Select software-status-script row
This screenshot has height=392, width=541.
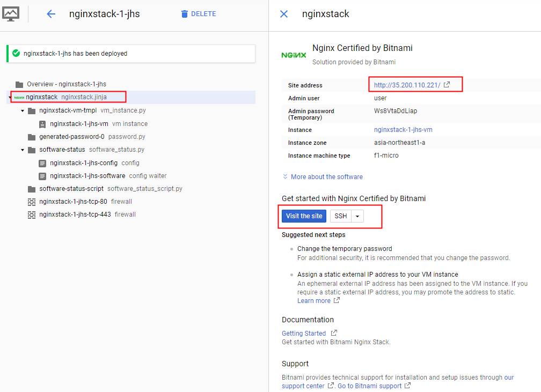pos(111,189)
